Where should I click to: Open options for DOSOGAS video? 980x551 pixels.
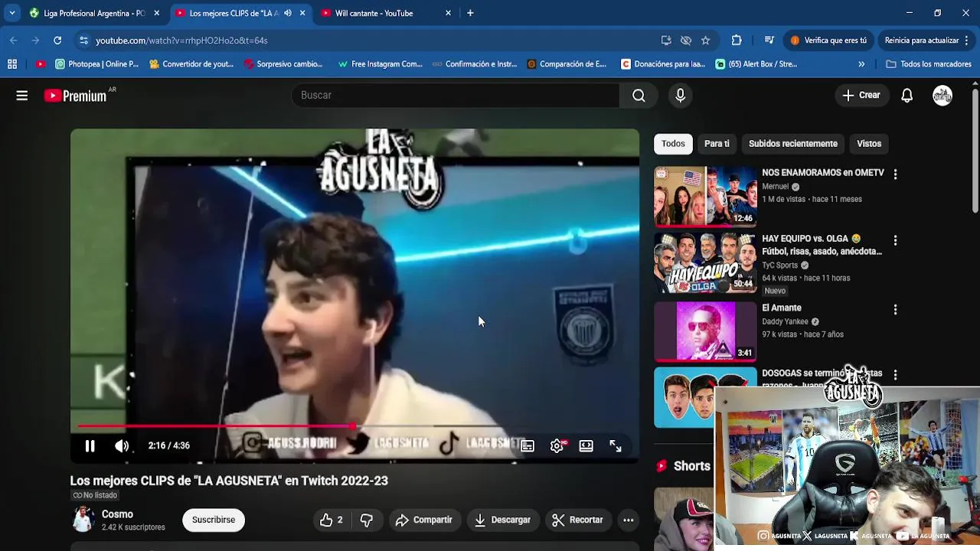895,375
